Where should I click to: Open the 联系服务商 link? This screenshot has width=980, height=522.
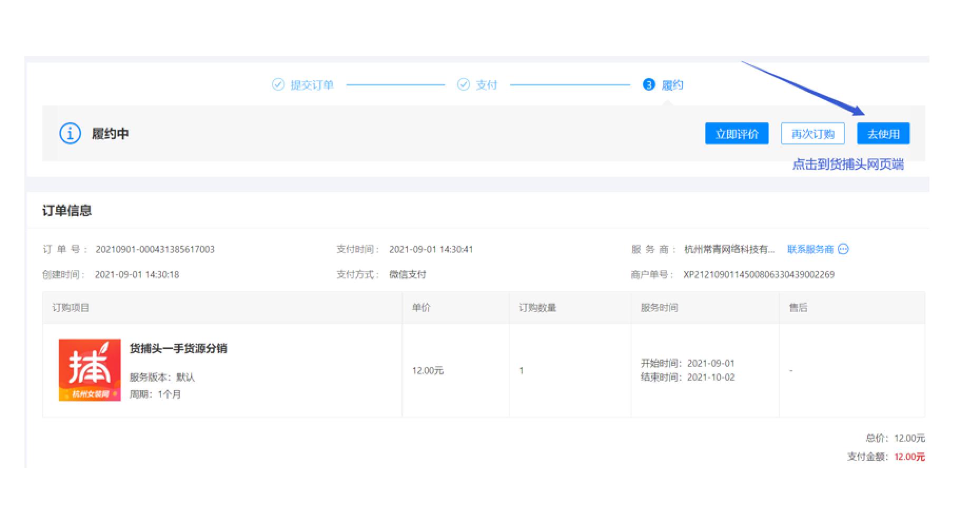click(x=810, y=249)
